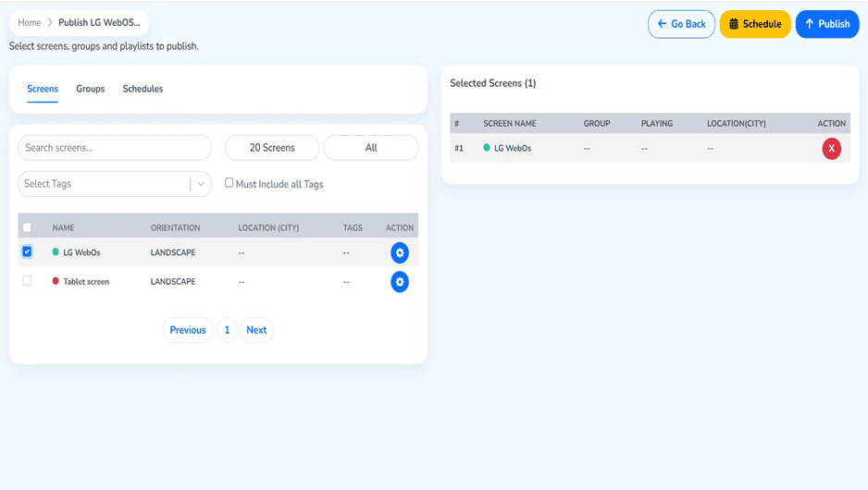
Task: Expand the Select Tags dropdown arrow
Action: coord(201,184)
